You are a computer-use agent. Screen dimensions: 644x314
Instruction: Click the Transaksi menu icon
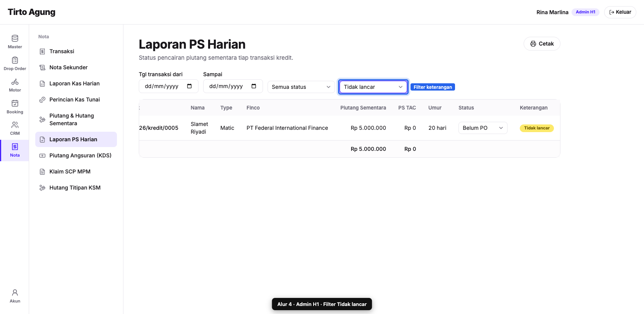click(x=43, y=51)
